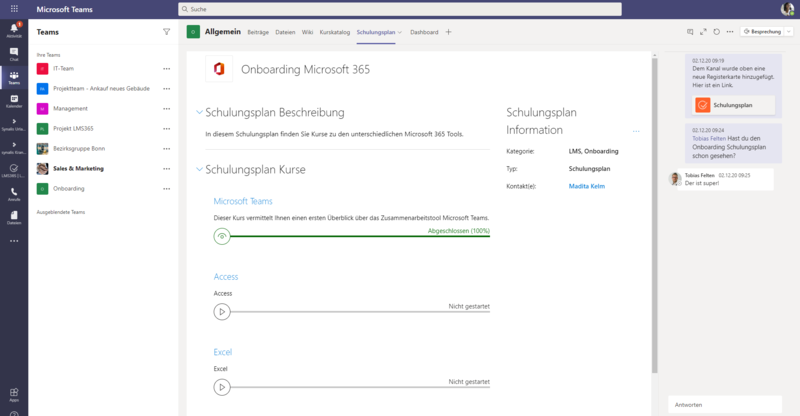Open the Excel course link

coord(222,352)
